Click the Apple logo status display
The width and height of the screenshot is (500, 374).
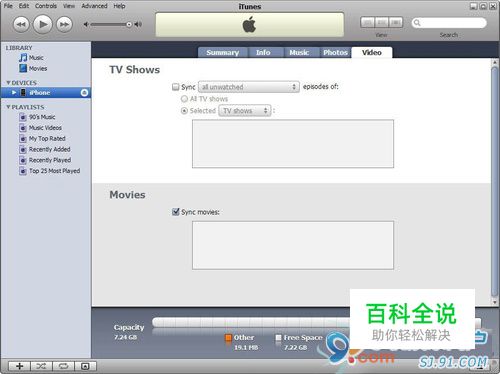(x=250, y=25)
